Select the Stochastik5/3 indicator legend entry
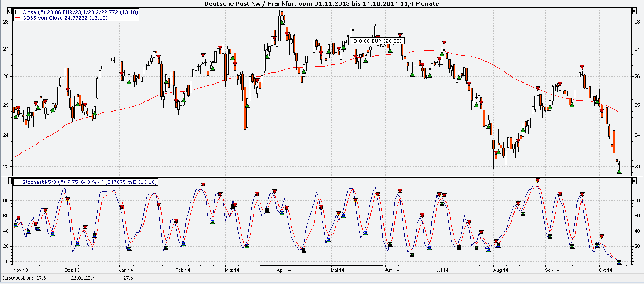 click(86, 182)
